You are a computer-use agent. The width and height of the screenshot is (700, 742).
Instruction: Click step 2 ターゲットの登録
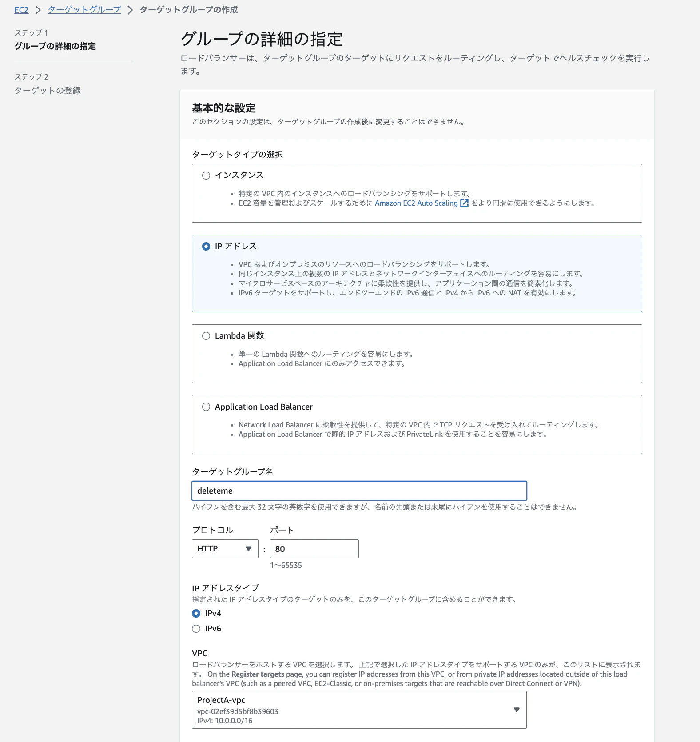click(48, 91)
